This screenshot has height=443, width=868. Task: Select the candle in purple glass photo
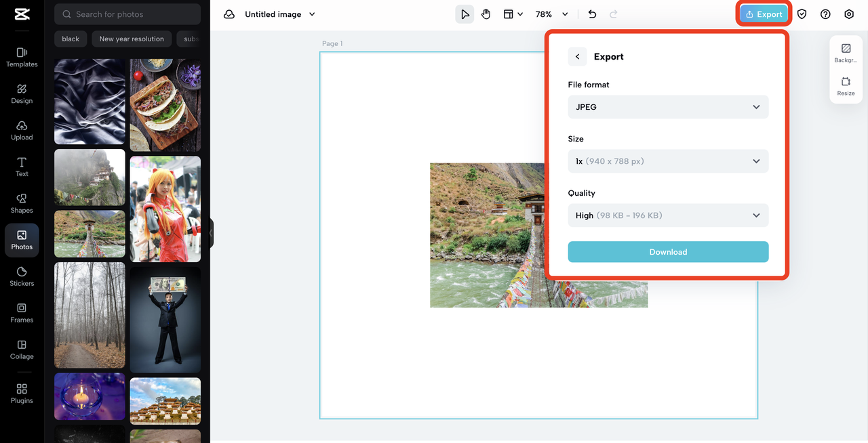coord(90,396)
